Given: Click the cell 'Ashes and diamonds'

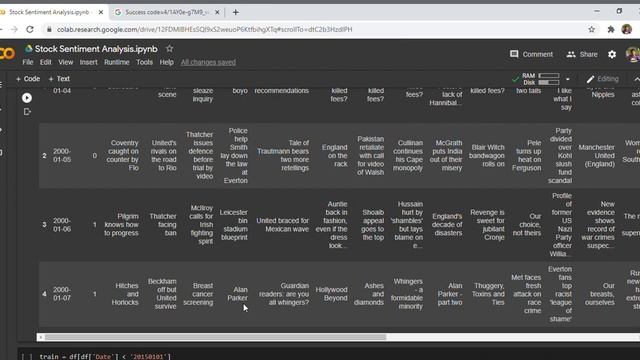Looking at the screenshot, I should 369,294.
